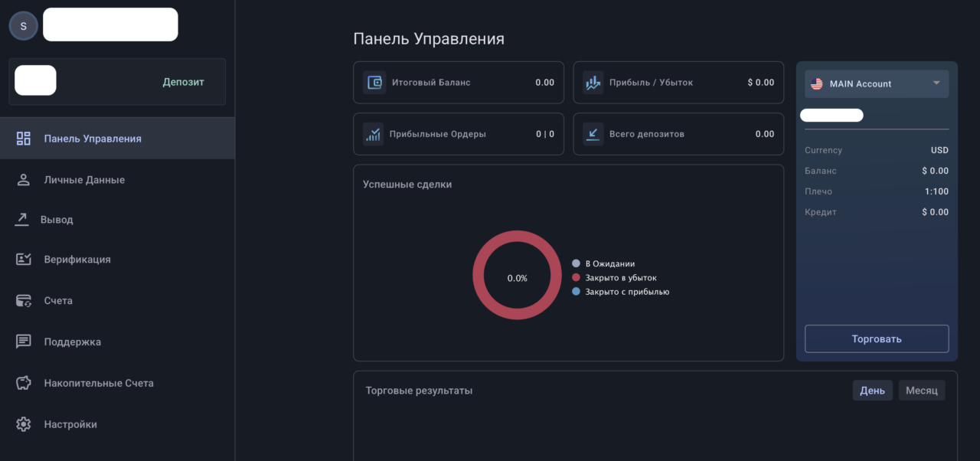Image resolution: width=980 pixels, height=461 pixels.
Task: Click the ID card icon beside Верификация
Action: point(24,260)
